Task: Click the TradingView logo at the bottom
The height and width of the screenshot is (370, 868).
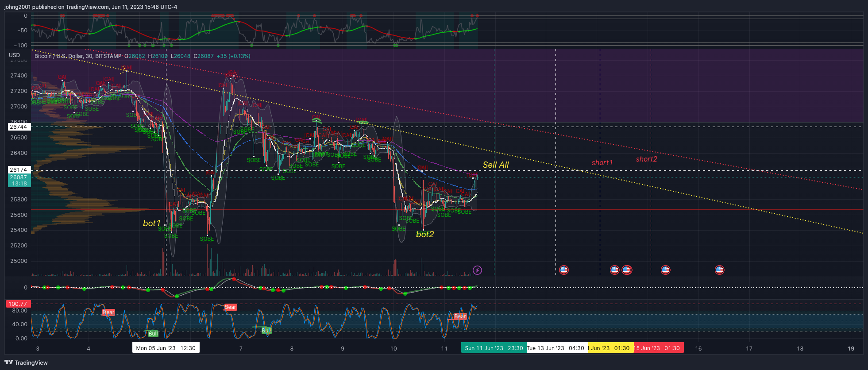Action: 26,362
